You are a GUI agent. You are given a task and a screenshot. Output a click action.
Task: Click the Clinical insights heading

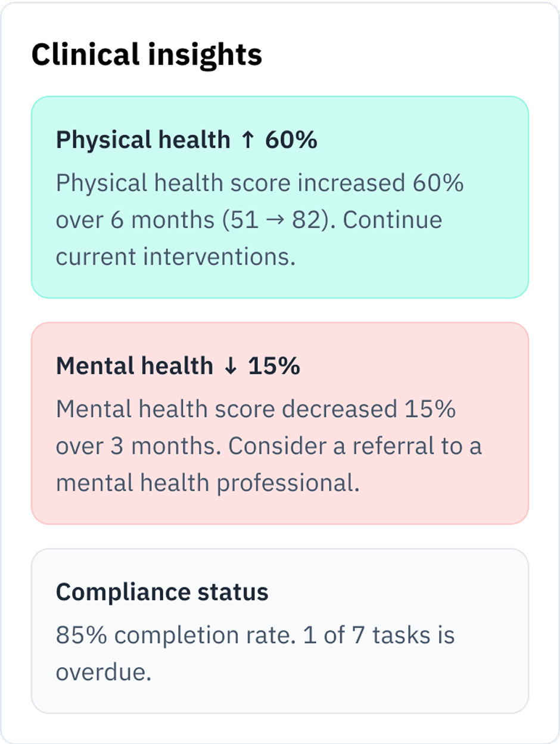pos(147,55)
